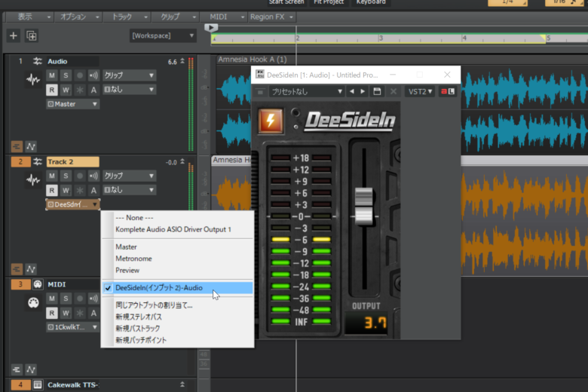Open Track 2 DeeSdIn output dropdown
This screenshot has width=588, height=392.
click(73, 204)
